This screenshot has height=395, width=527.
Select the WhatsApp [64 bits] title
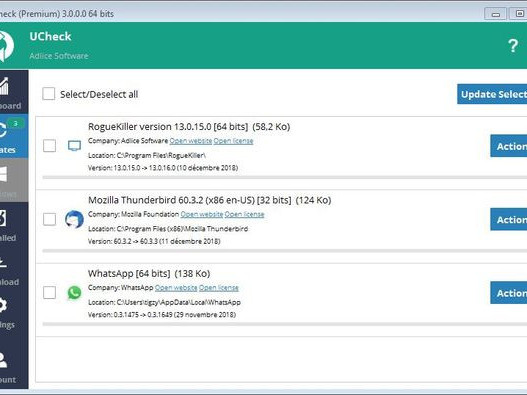coord(149,273)
